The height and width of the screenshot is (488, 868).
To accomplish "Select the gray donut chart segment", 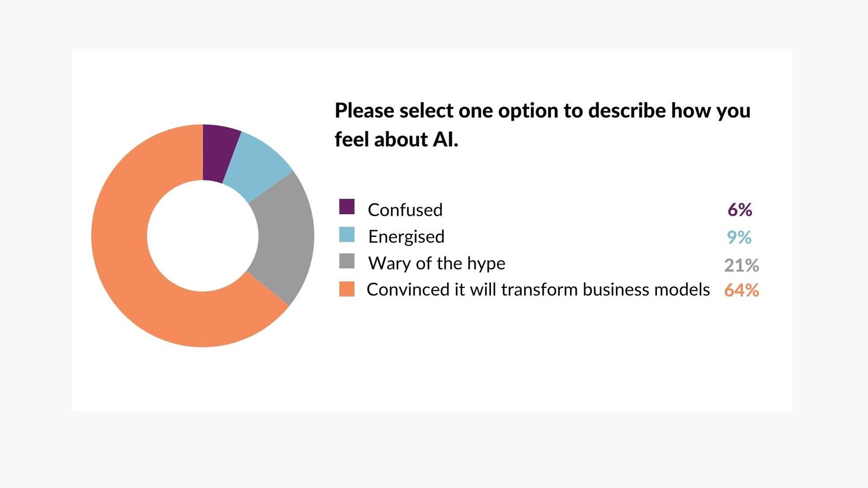I will (284, 239).
